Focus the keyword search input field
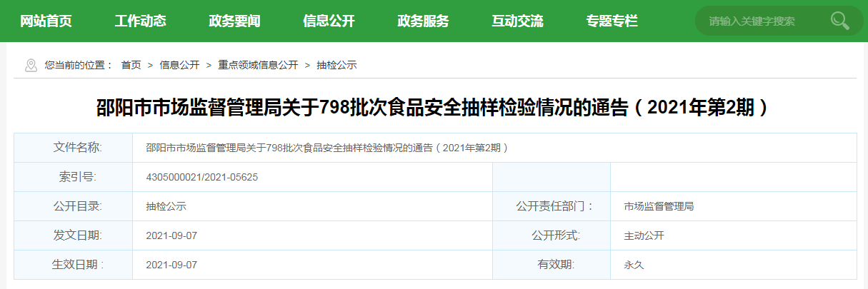This screenshot has height=289, width=868. tap(763, 21)
